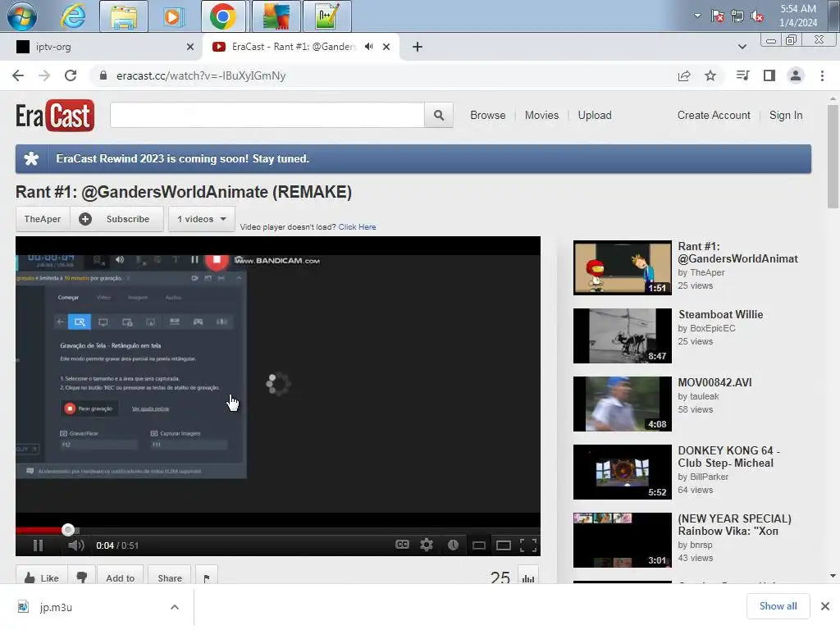Open Steamboat Willie thumbnail

[x=623, y=336]
